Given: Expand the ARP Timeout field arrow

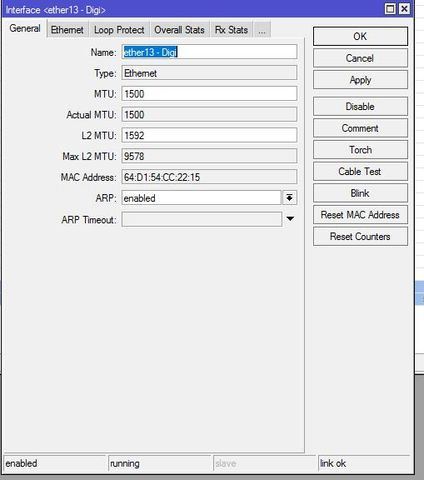Looking at the screenshot, I should point(290,219).
